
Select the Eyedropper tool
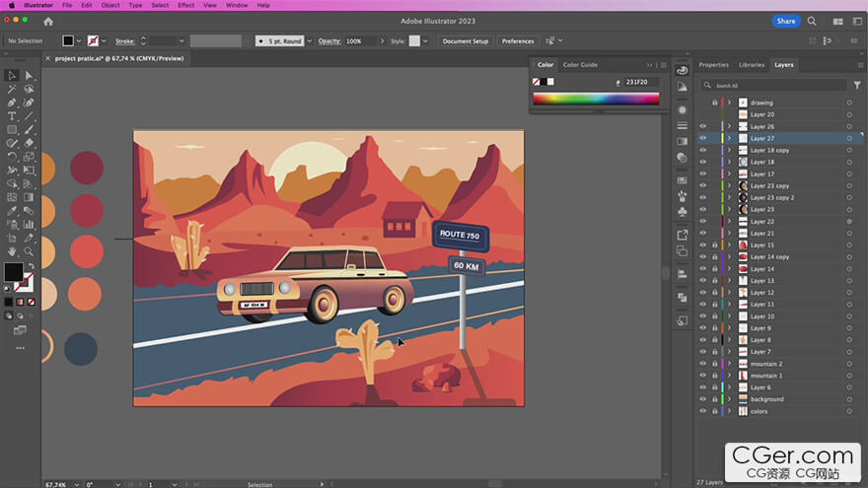point(12,211)
